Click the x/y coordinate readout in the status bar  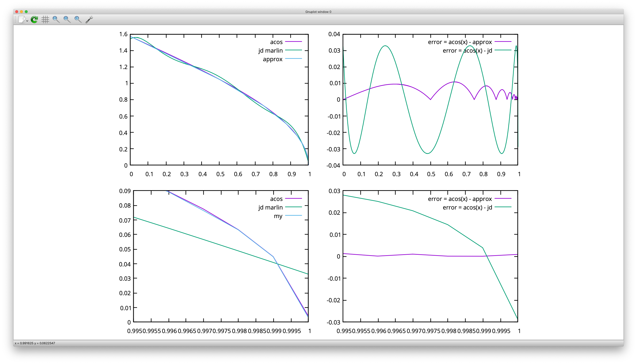click(35, 343)
